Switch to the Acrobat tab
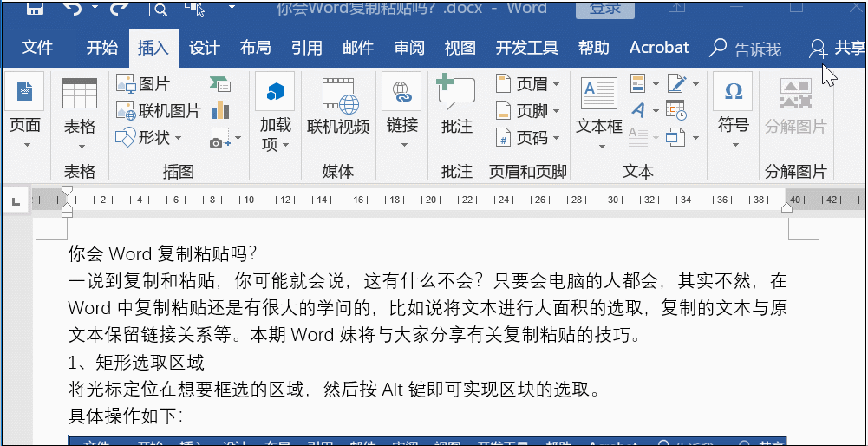Image resolution: width=868 pixels, height=446 pixels. tap(659, 48)
